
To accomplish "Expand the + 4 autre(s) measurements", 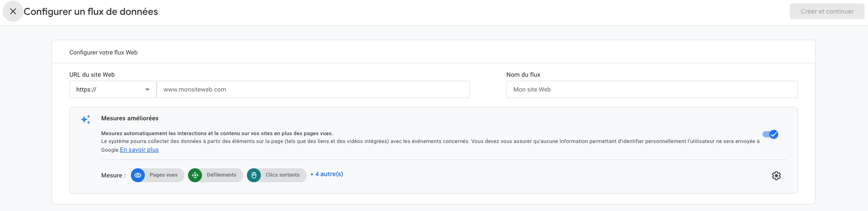I will 327,174.
